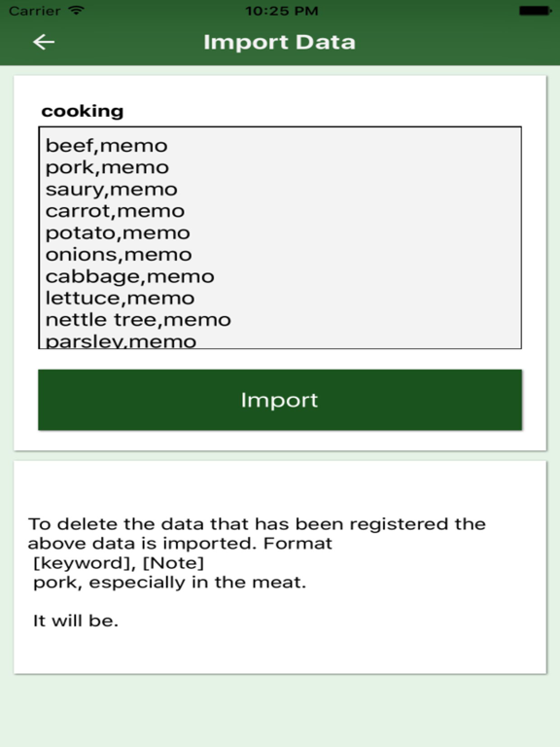This screenshot has width=560, height=747.
Task: Click on carrot,memo line
Action: pos(115,211)
